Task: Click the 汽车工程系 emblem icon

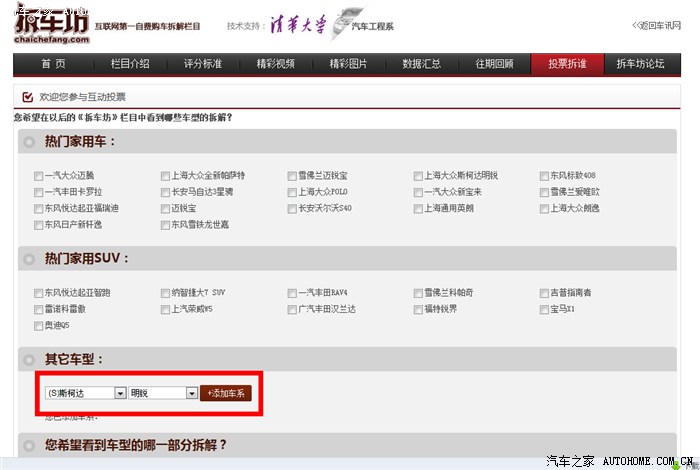Action: point(345,20)
